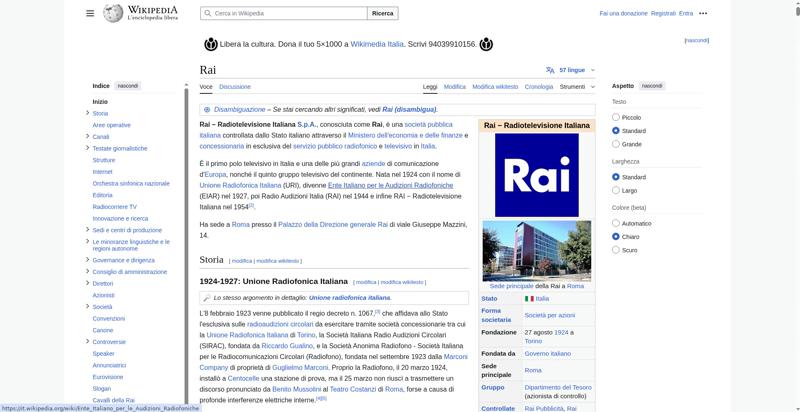Expand the Direttori section in Indice
The height and width of the screenshot is (412, 800).
[87, 283]
